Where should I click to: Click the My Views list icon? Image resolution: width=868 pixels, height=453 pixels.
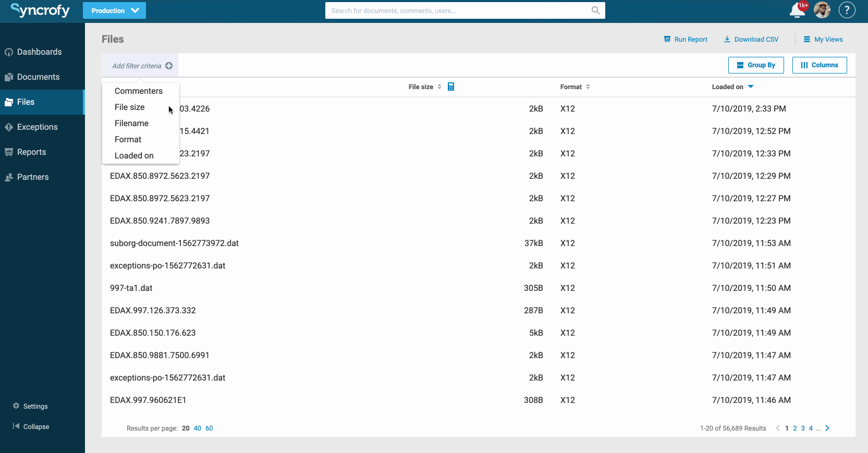[x=807, y=39]
